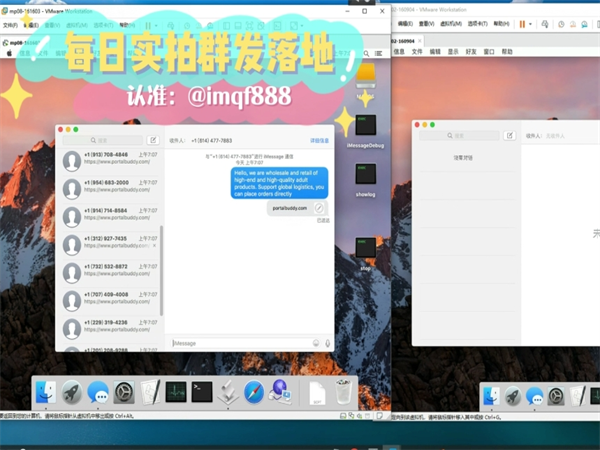
Task: Open Finder from the Dock
Action: (46, 392)
